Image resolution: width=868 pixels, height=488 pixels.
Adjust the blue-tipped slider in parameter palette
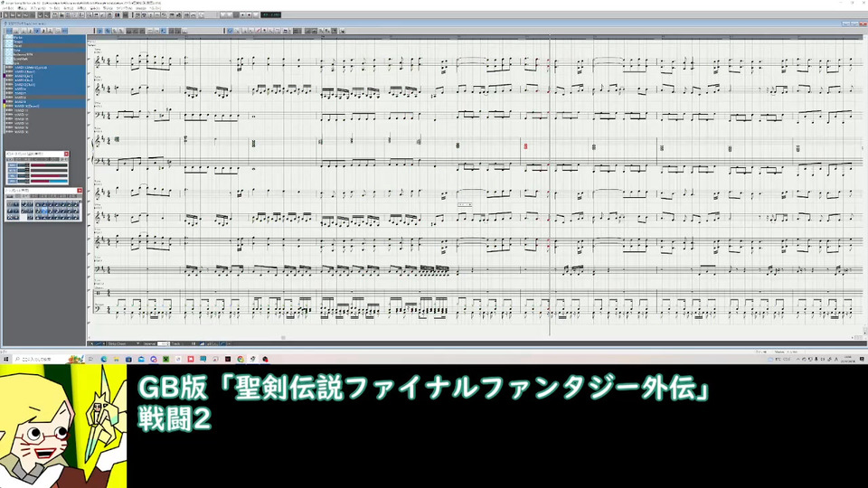coord(49,181)
